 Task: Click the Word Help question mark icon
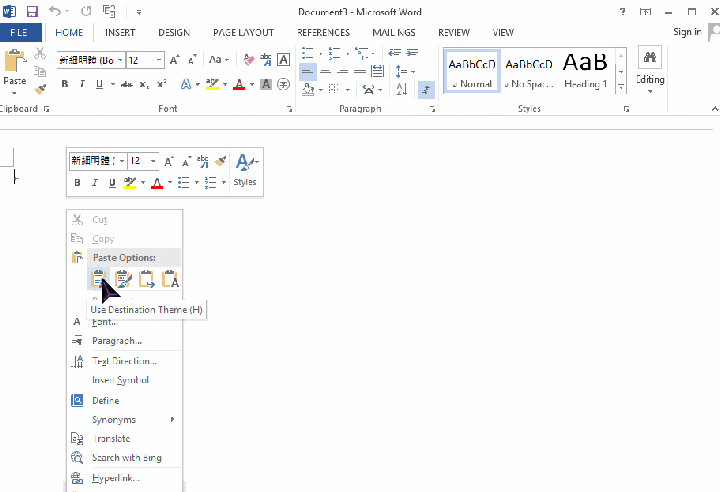(622, 11)
